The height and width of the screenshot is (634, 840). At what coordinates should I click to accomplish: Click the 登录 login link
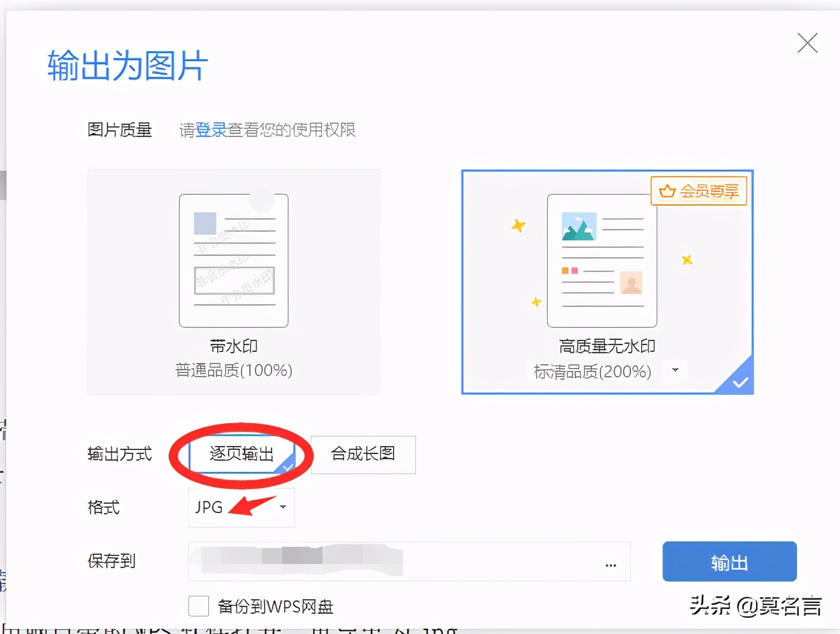coord(212,130)
